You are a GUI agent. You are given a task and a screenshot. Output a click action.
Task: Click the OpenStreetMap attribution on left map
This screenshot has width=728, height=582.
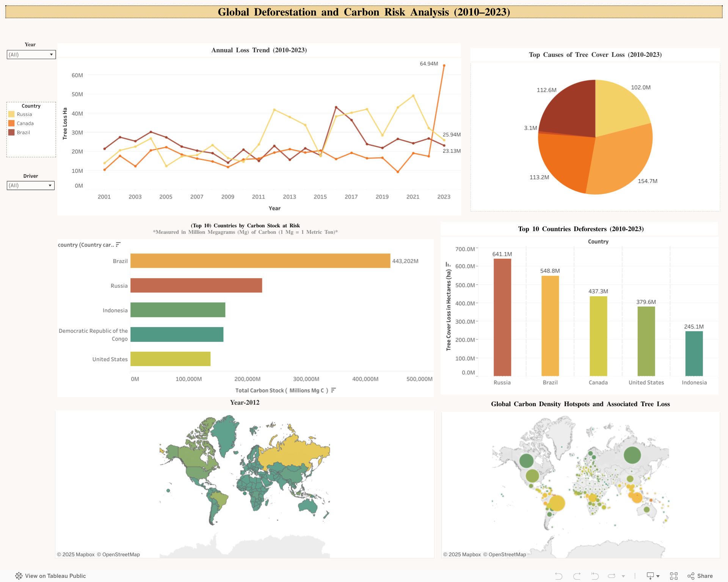121,554
